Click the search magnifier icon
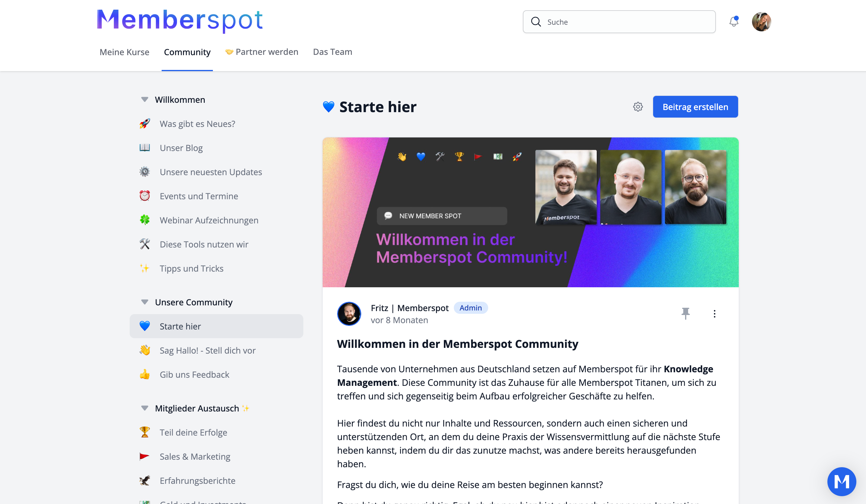 (x=536, y=22)
